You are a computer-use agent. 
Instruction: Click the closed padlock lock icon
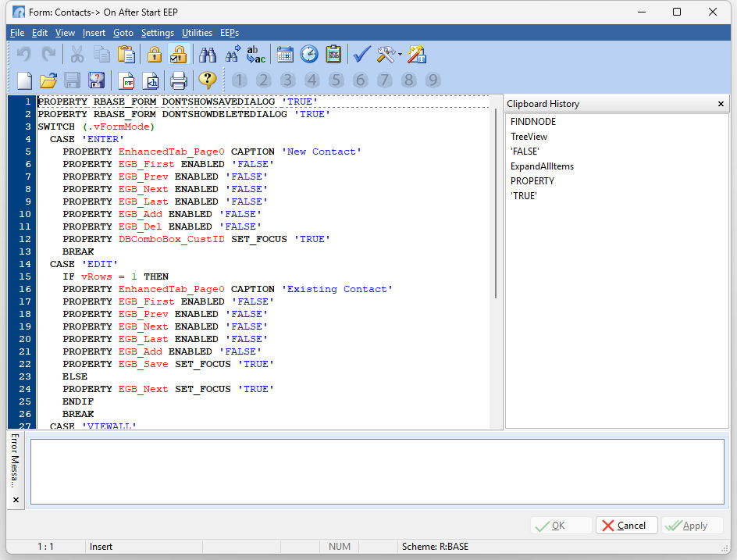point(154,55)
